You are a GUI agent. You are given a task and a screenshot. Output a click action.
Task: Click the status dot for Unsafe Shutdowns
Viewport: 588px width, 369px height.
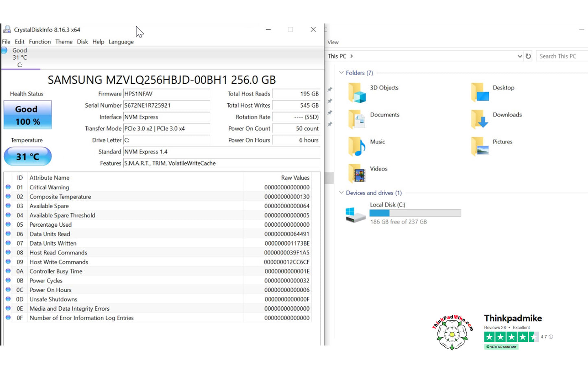8,299
